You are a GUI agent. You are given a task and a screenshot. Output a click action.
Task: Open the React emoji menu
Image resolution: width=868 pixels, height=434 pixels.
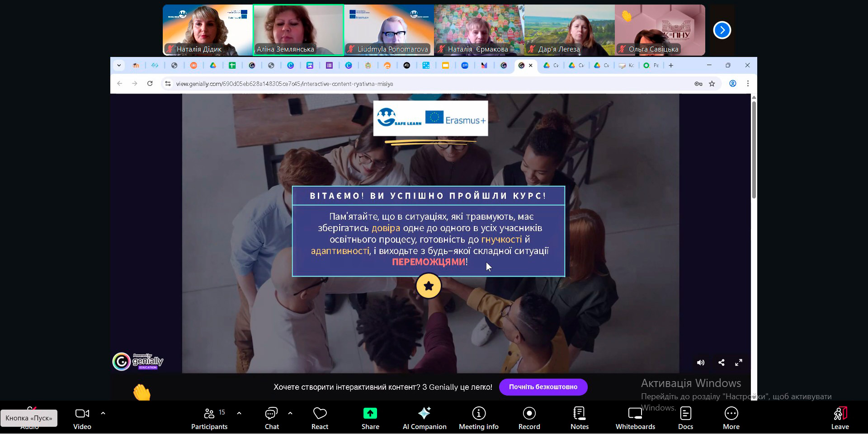(x=320, y=418)
